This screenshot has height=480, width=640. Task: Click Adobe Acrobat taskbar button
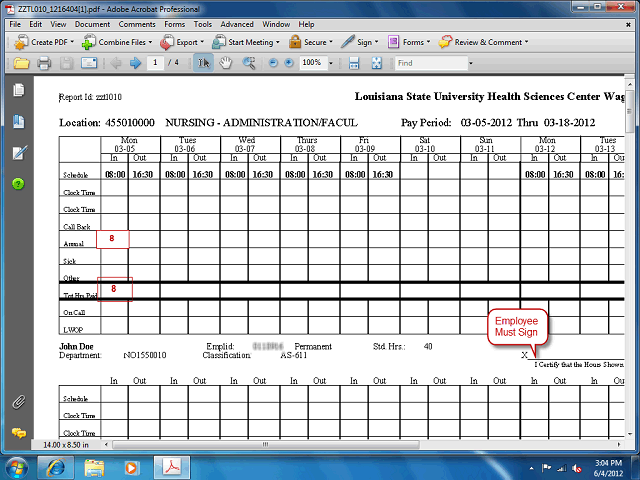pos(172,467)
